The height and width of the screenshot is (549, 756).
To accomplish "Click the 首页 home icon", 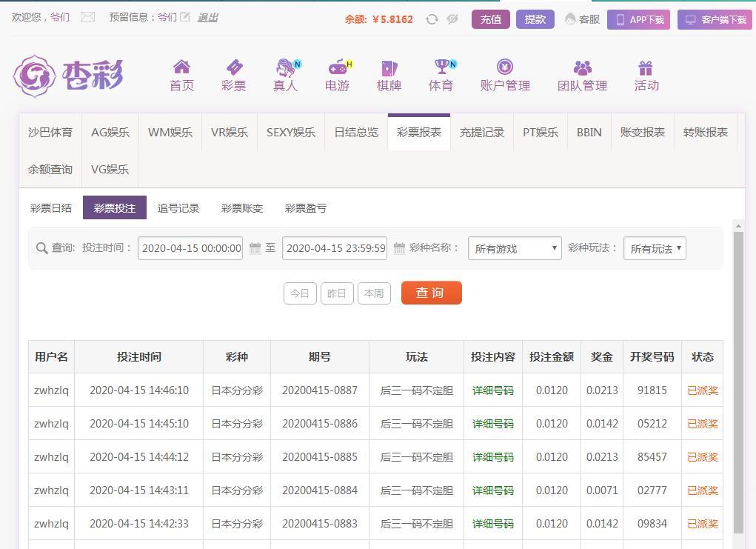I will point(181,67).
